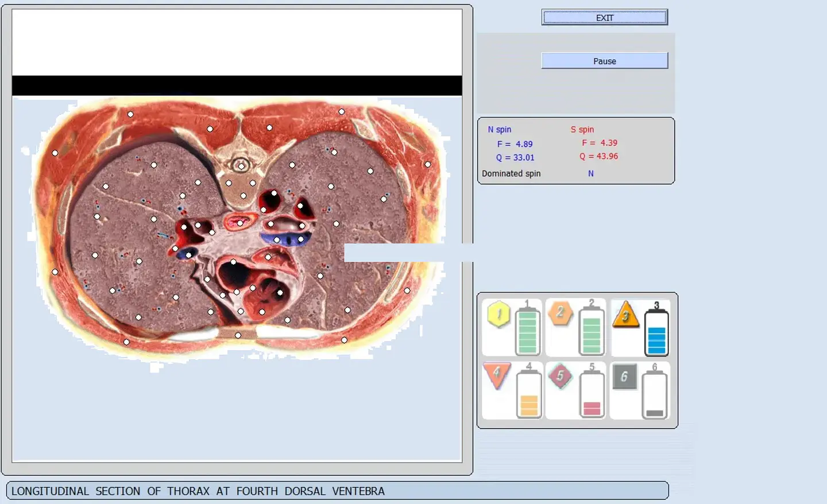Select the green battery gauge number 2
827x504 pixels.
592,331
